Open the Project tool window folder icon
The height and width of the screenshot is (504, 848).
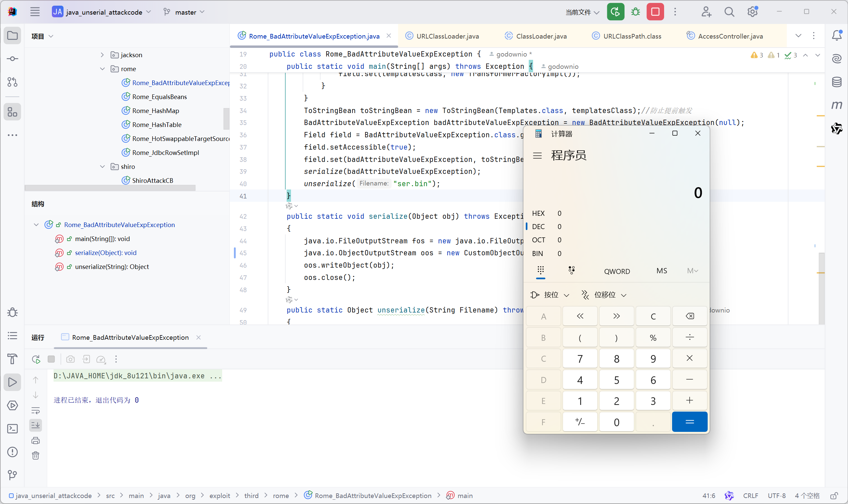coord(12,36)
